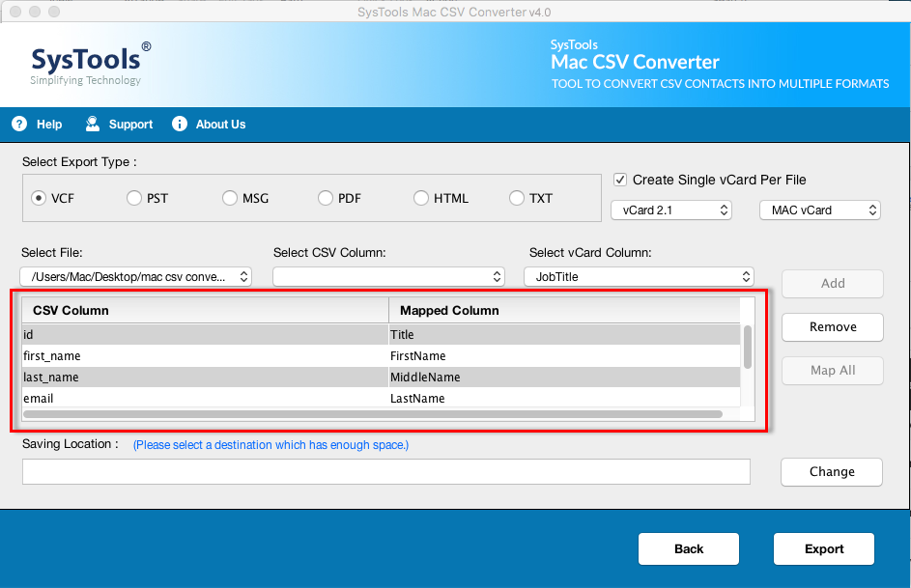Click the 'LastName' mapped column cell
This screenshot has width=911, height=588.
click(564, 398)
